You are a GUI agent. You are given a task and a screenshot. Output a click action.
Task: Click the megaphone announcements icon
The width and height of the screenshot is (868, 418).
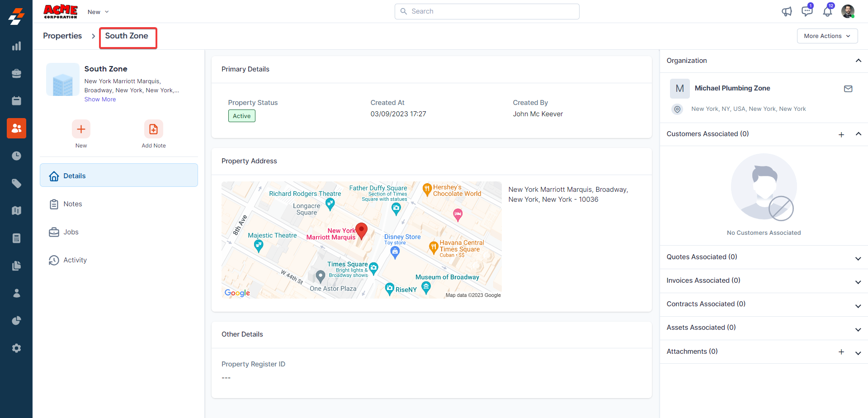coord(787,11)
